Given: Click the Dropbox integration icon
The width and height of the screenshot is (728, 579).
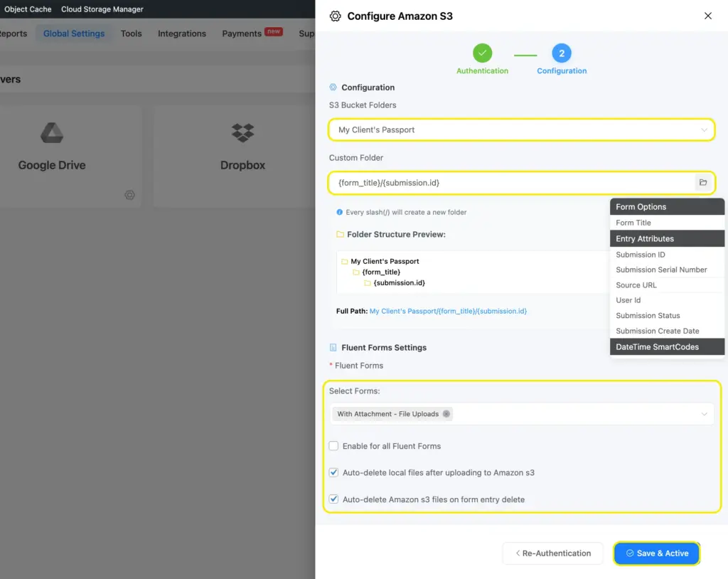Looking at the screenshot, I should coord(242,132).
